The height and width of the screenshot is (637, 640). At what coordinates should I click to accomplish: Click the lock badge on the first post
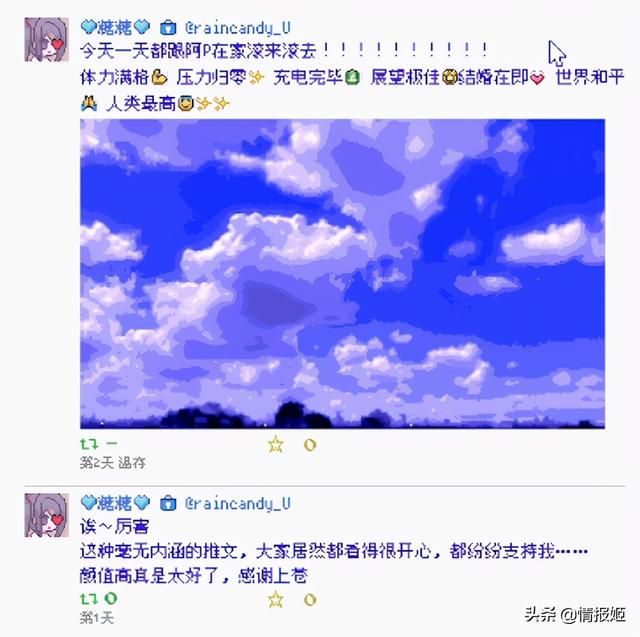pos(168,28)
